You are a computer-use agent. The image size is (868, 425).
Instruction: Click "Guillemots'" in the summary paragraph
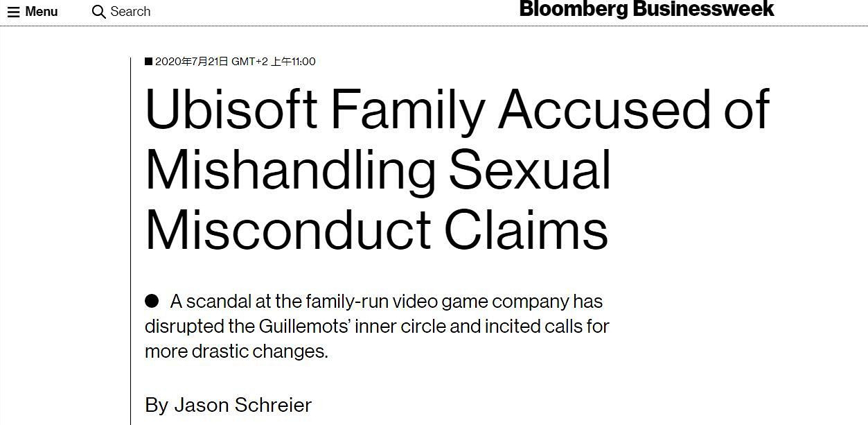point(305,326)
